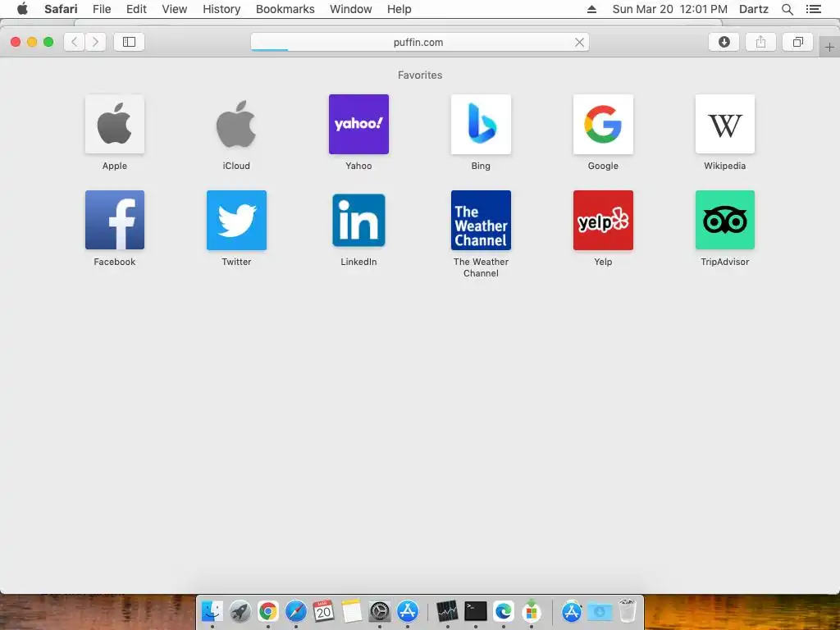This screenshot has width=840, height=630.
Task: Open the File menu
Action: [102, 9]
